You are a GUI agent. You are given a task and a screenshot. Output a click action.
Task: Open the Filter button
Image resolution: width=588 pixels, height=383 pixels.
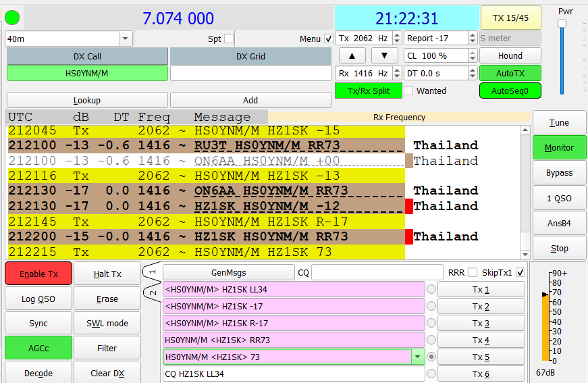107,348
